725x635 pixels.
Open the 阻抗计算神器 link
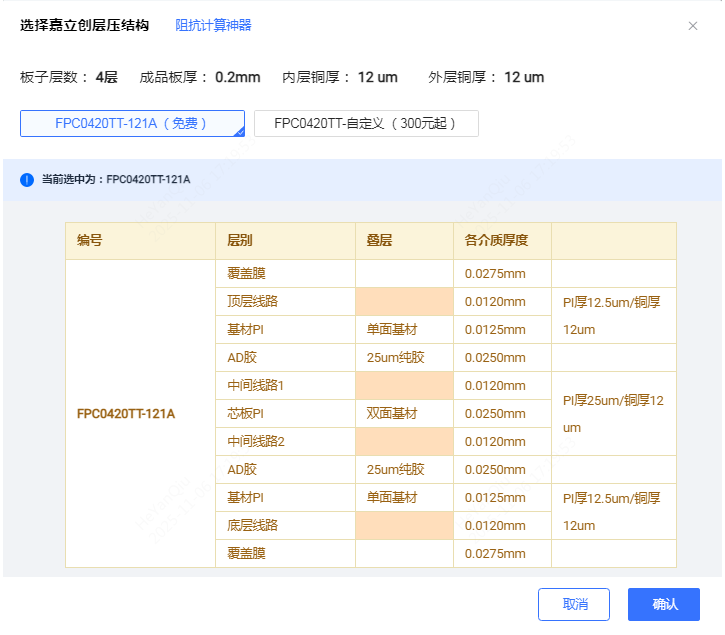pos(213,25)
